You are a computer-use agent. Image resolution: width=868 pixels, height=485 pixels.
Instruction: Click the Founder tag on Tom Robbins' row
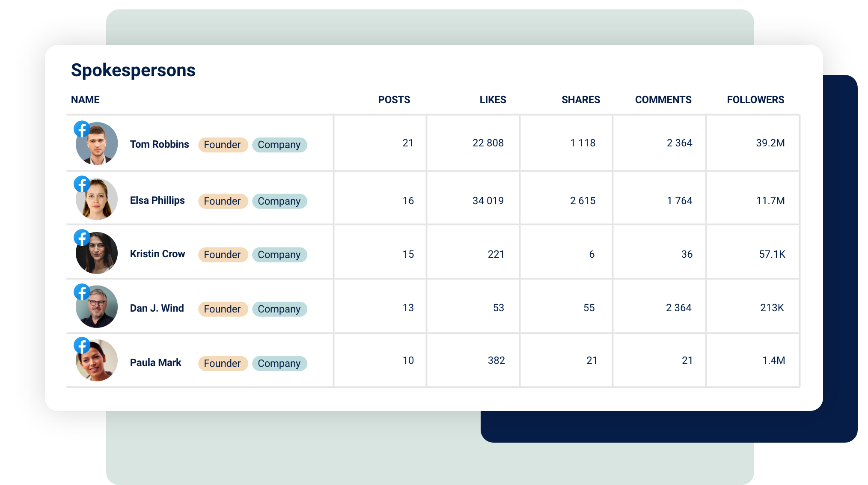click(x=223, y=145)
